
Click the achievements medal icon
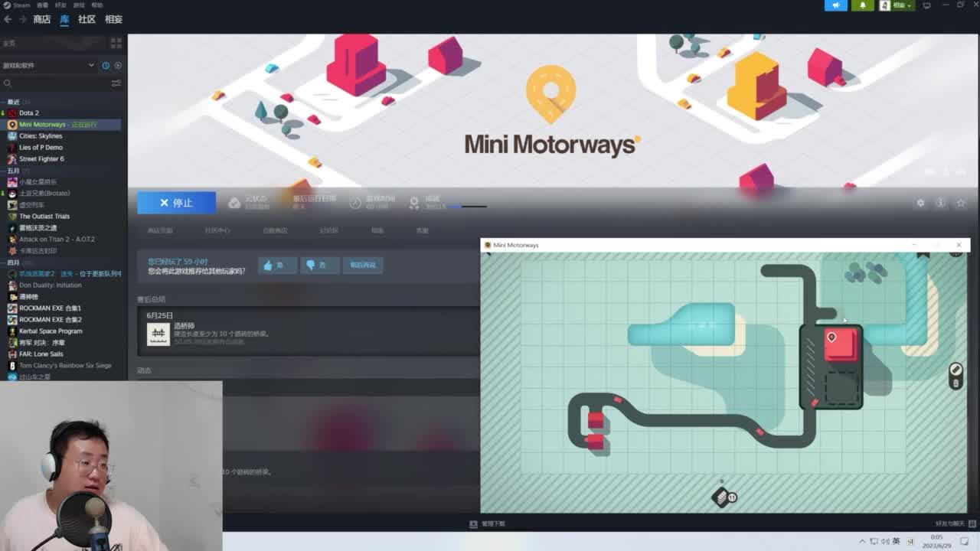pyautogui.click(x=414, y=203)
